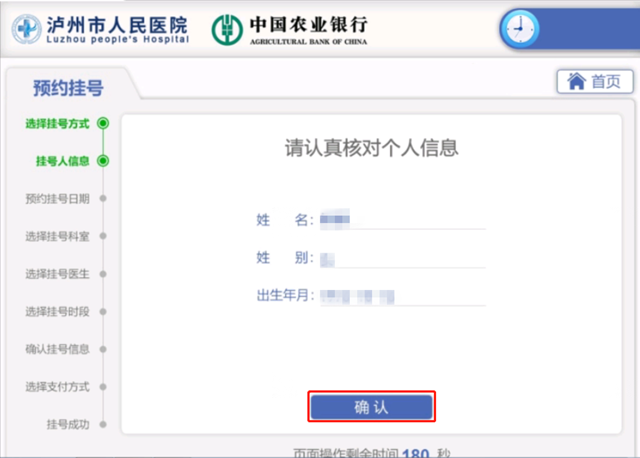
Task: Click the house icon beside 首页
Action: pyautogui.click(x=576, y=82)
